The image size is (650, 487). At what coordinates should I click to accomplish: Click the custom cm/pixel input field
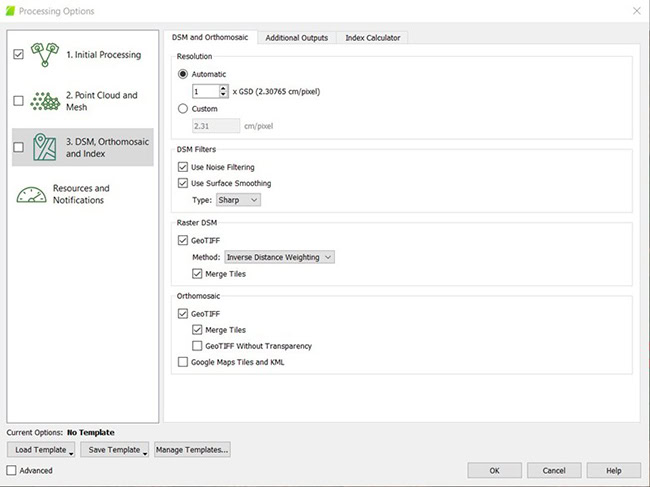pos(216,126)
